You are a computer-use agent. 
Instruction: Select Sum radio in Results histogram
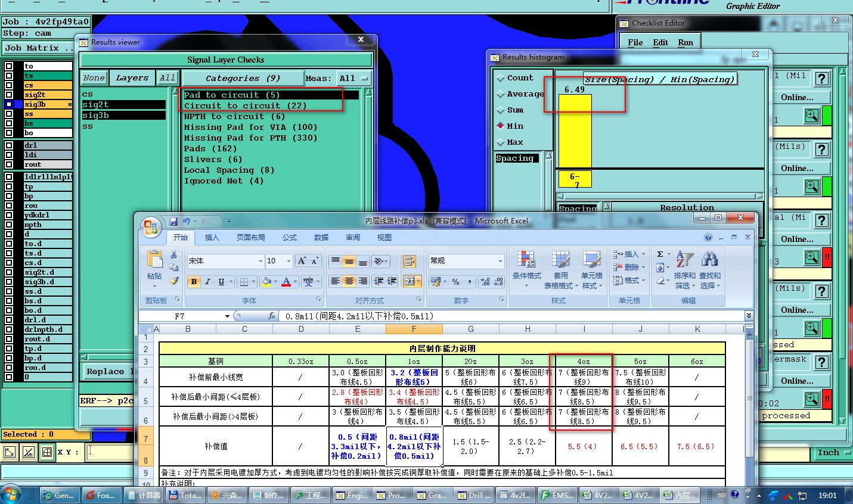(x=501, y=110)
